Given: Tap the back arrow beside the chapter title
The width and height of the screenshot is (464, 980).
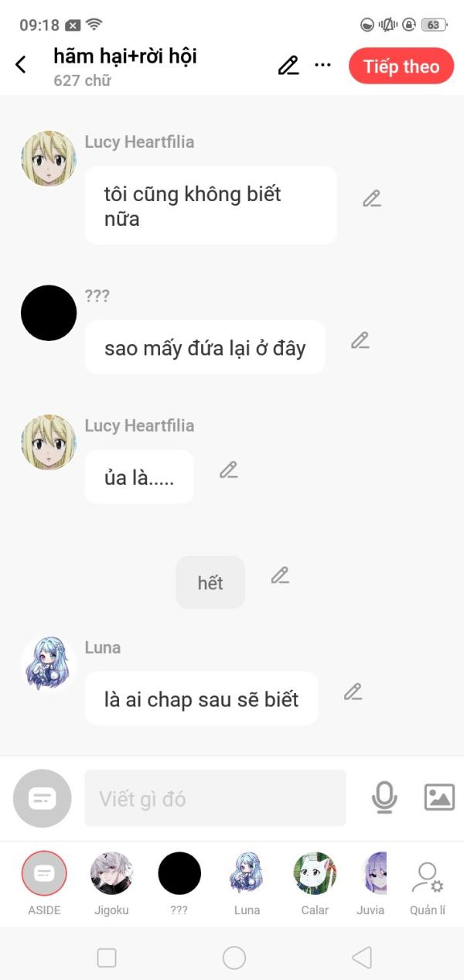Looking at the screenshot, I should [x=21, y=65].
